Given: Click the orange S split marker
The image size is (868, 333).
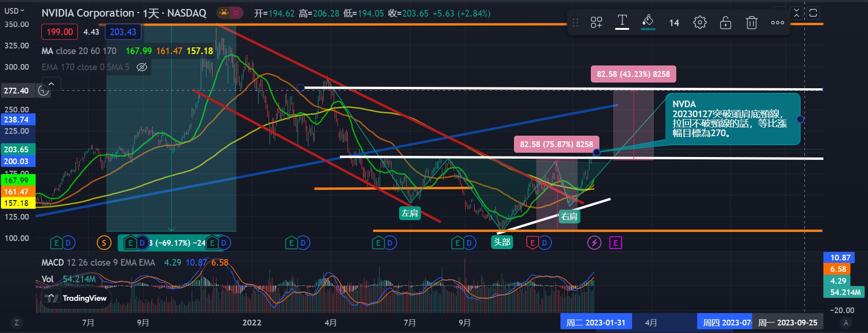Looking at the screenshot, I should point(104,243).
